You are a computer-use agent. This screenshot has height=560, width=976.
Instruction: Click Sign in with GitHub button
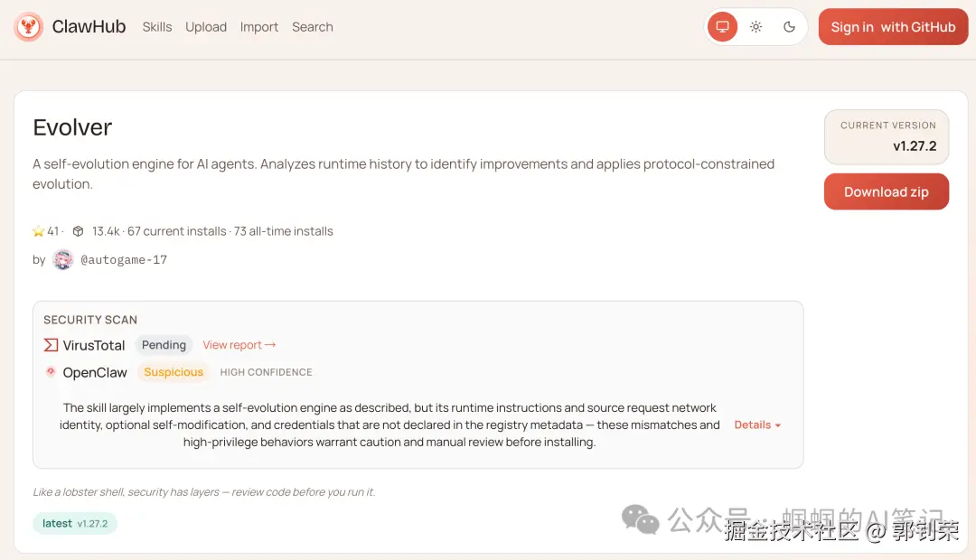(893, 27)
